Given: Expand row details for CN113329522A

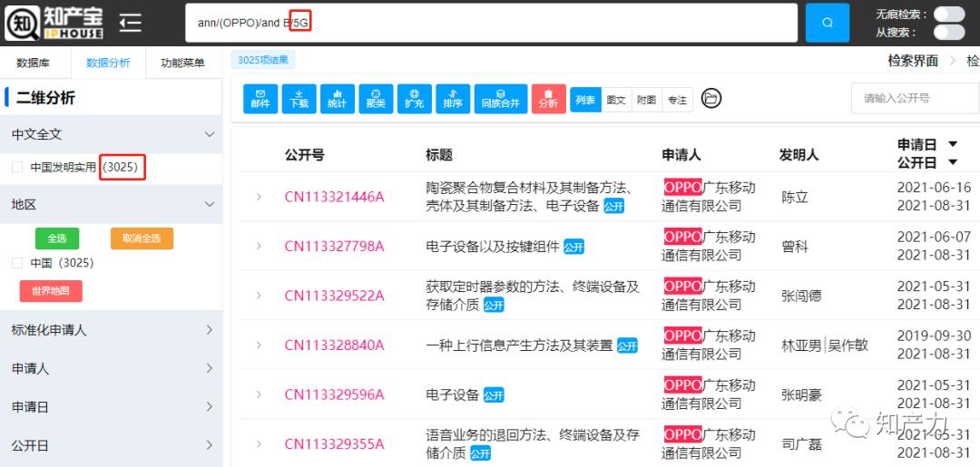Looking at the screenshot, I should [x=258, y=296].
